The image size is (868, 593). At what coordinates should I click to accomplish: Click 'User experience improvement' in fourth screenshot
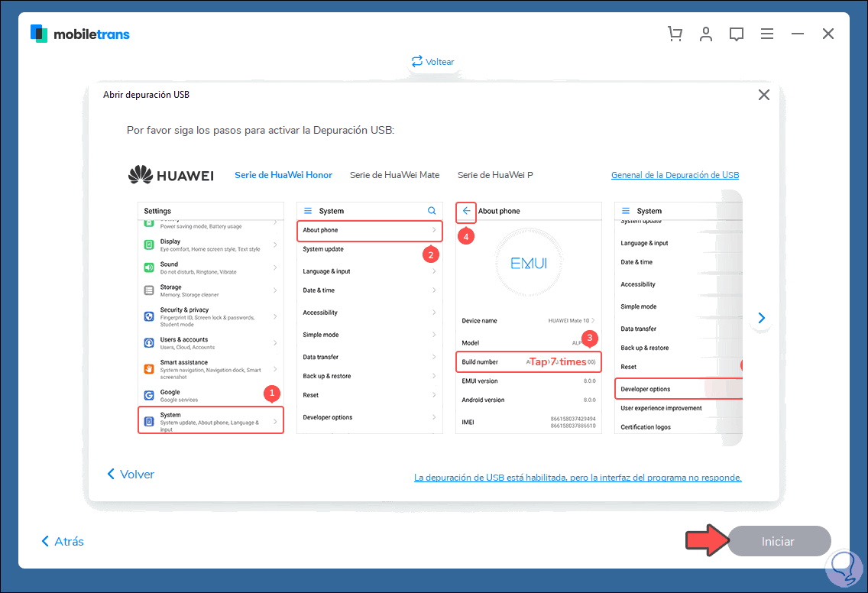click(661, 408)
